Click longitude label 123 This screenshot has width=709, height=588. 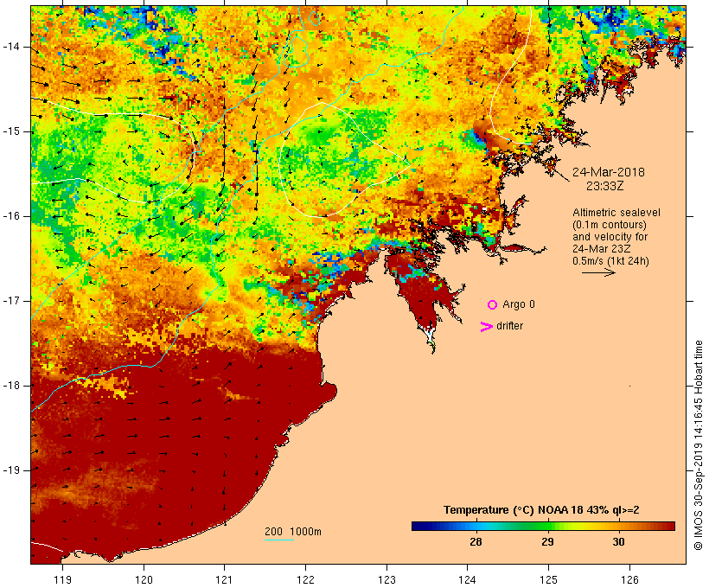pos(386,580)
